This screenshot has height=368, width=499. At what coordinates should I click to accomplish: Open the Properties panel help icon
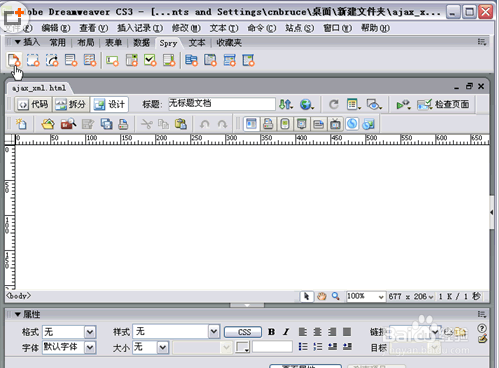click(482, 328)
